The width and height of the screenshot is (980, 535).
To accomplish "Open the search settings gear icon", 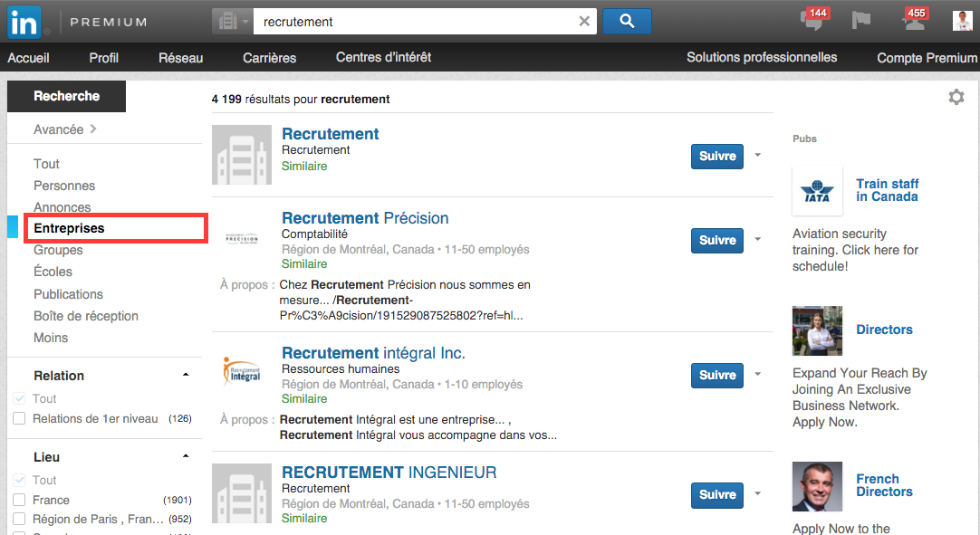I will [956, 96].
